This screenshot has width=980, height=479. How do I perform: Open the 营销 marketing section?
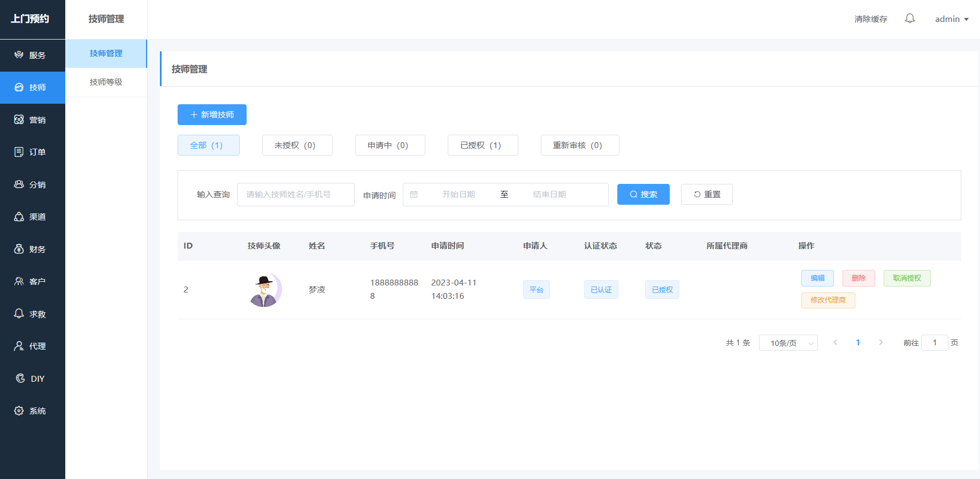click(x=32, y=120)
